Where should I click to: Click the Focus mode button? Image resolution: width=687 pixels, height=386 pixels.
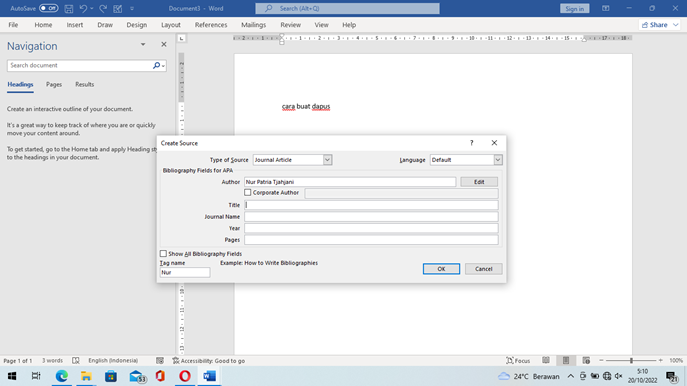tap(518, 361)
